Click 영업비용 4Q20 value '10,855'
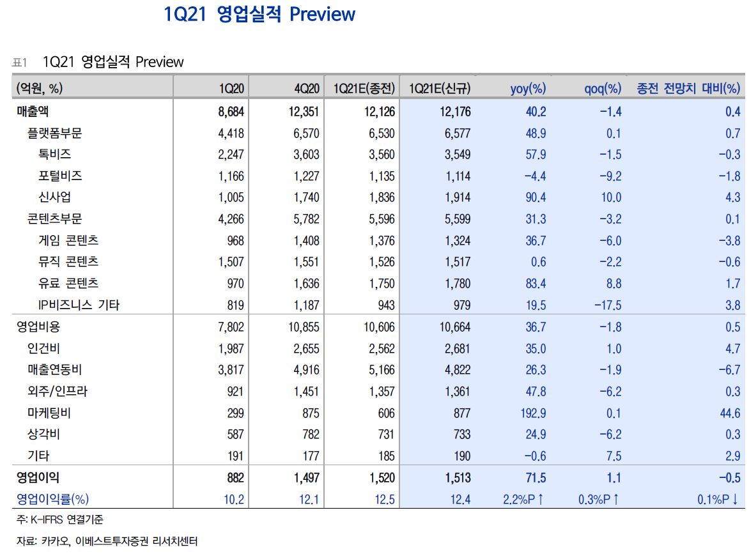Screen dimensions: 756x554 [x=304, y=327]
